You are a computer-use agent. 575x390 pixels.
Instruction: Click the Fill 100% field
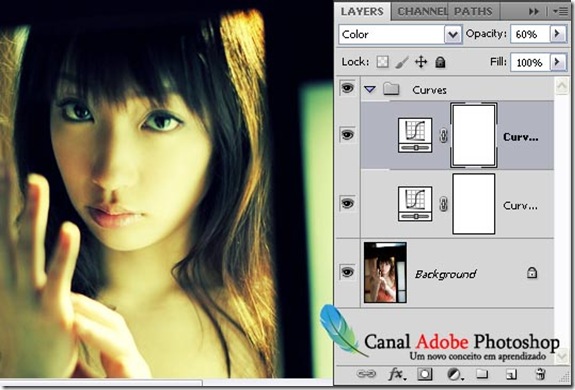tap(530, 62)
